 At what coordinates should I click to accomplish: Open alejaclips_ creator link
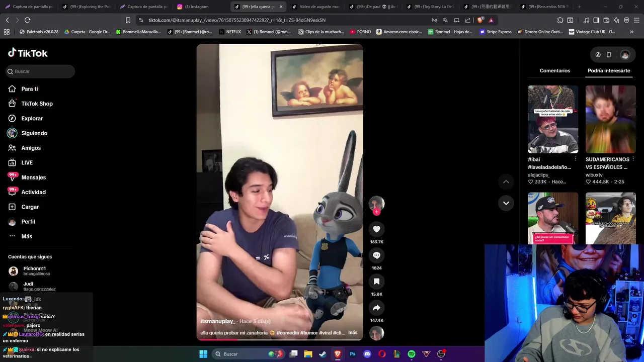[538, 175]
